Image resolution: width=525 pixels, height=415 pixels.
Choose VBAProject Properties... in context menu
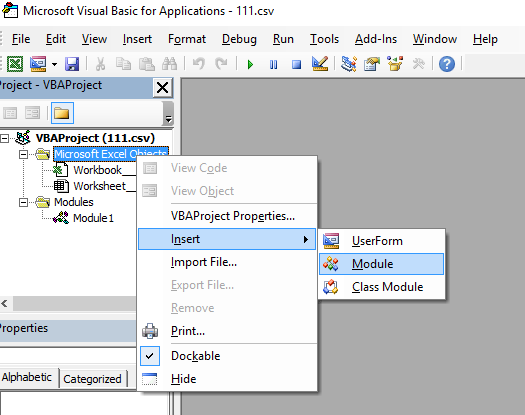click(227, 216)
